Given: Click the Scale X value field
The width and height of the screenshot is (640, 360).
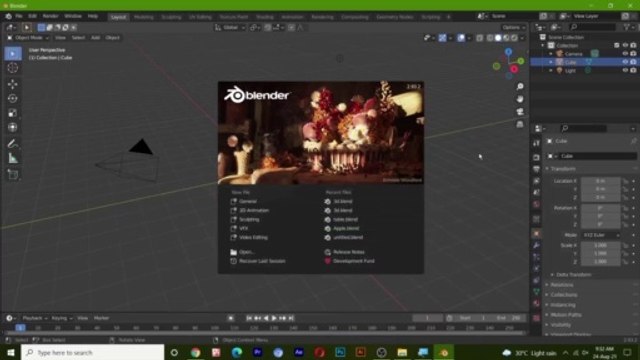Looking at the screenshot, I should (x=601, y=245).
